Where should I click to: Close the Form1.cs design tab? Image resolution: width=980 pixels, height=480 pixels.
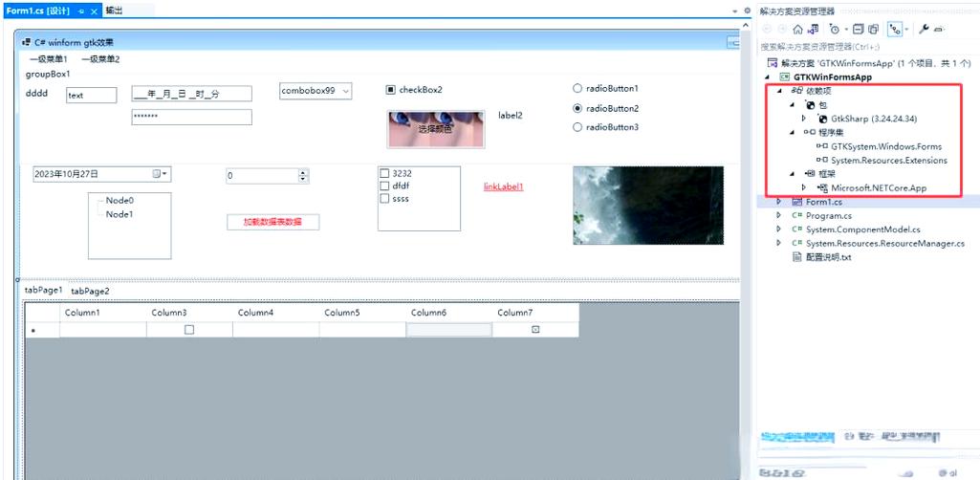tap(94, 11)
